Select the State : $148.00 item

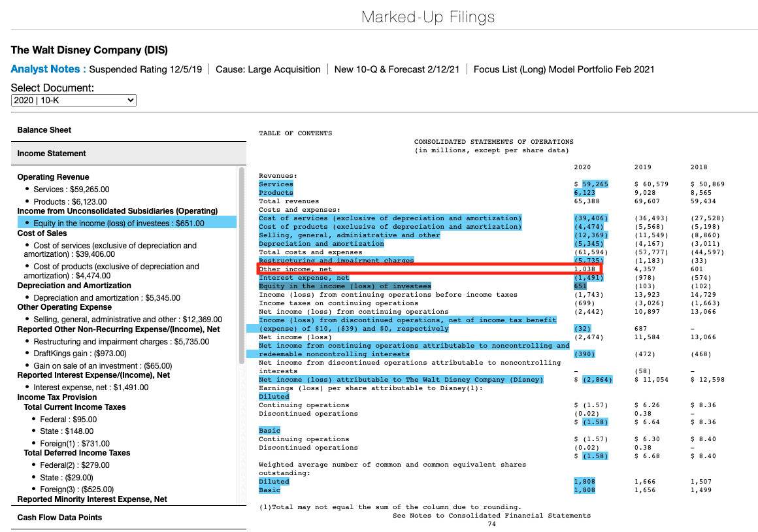tap(67, 431)
